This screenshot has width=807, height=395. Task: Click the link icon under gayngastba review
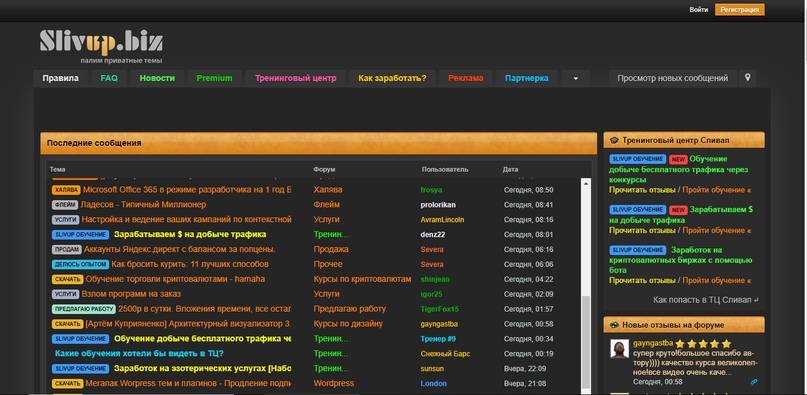(753, 382)
